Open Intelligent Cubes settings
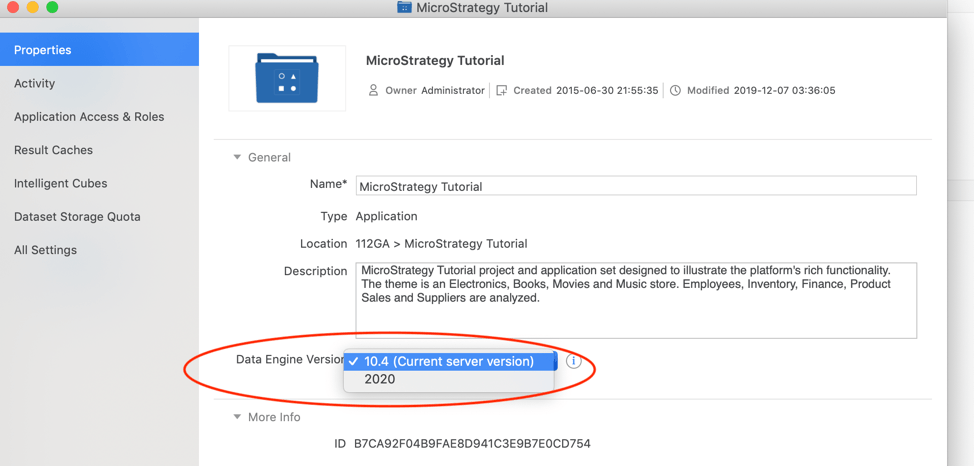The height and width of the screenshot is (466, 974). [60, 184]
